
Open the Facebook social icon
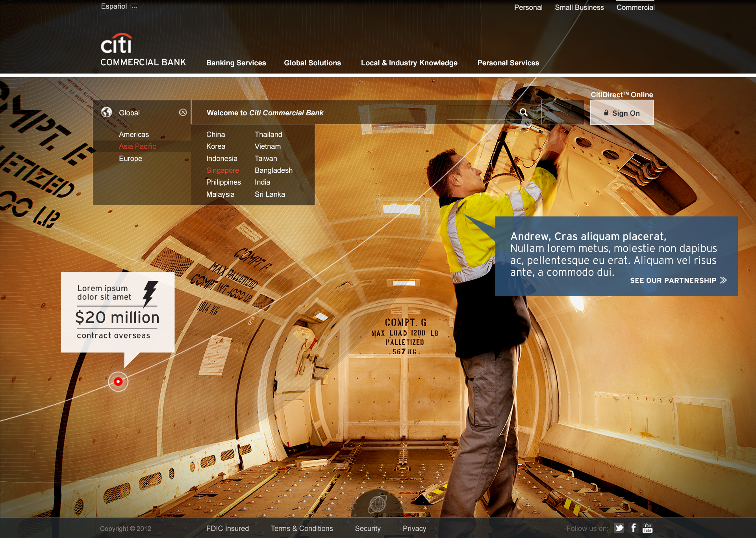[x=633, y=528]
